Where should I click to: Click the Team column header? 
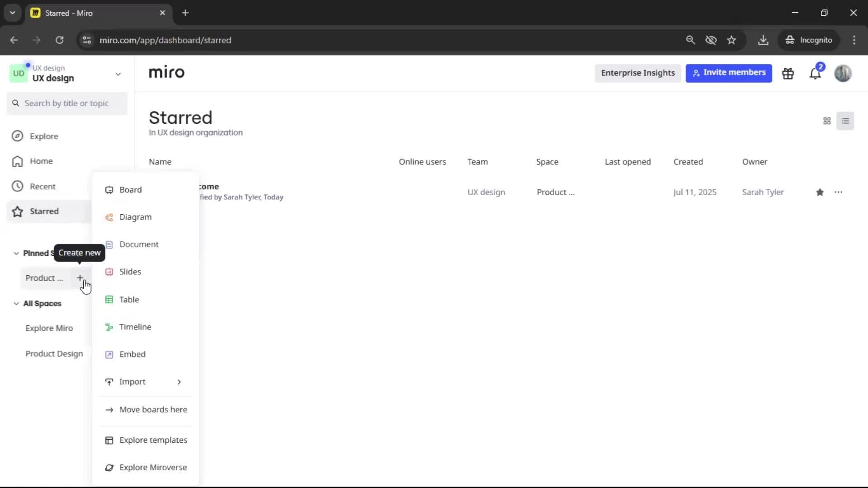477,162
